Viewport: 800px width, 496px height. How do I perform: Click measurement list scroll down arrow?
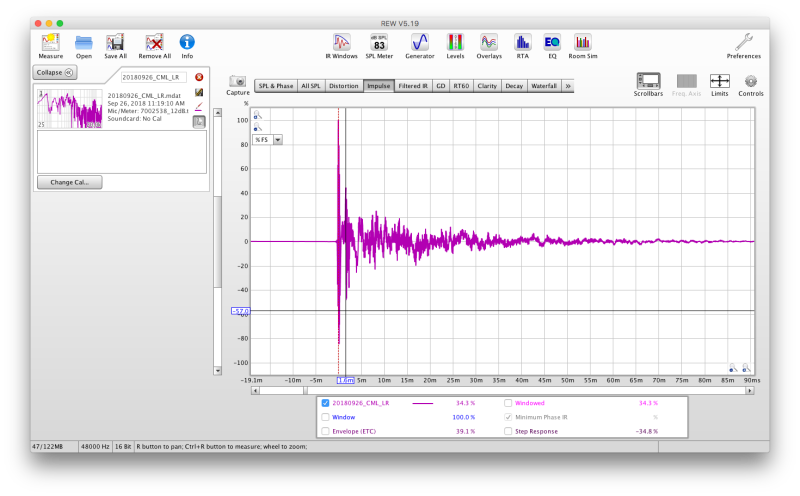(218, 371)
